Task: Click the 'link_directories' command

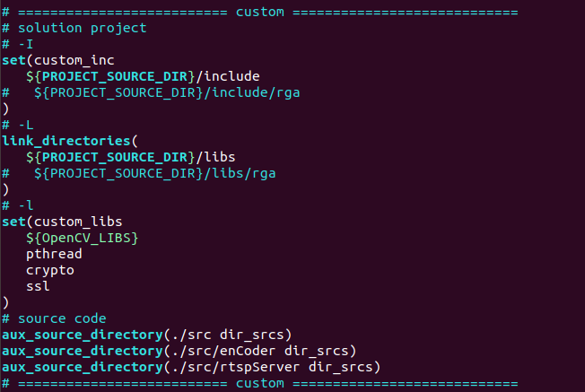Action: [66, 141]
